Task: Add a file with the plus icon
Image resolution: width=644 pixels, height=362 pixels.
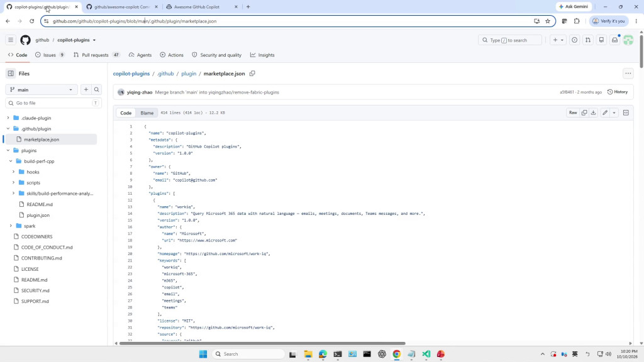Action: [x=86, y=89]
